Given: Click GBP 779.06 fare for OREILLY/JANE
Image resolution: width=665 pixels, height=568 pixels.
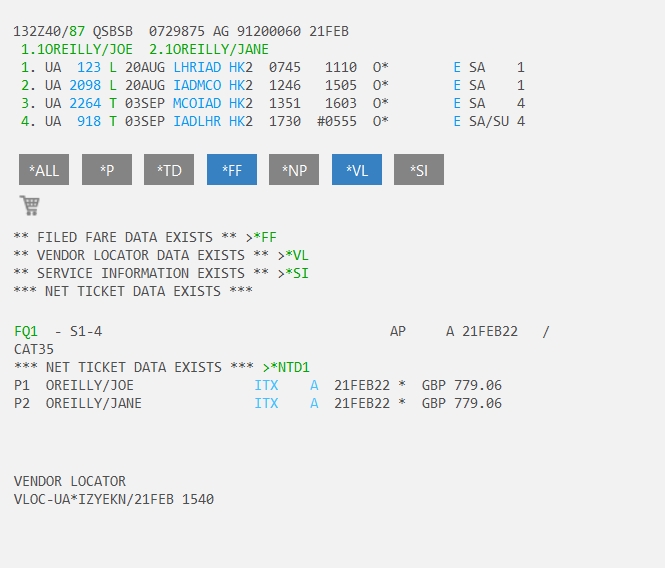Looking at the screenshot, I should [461, 403].
